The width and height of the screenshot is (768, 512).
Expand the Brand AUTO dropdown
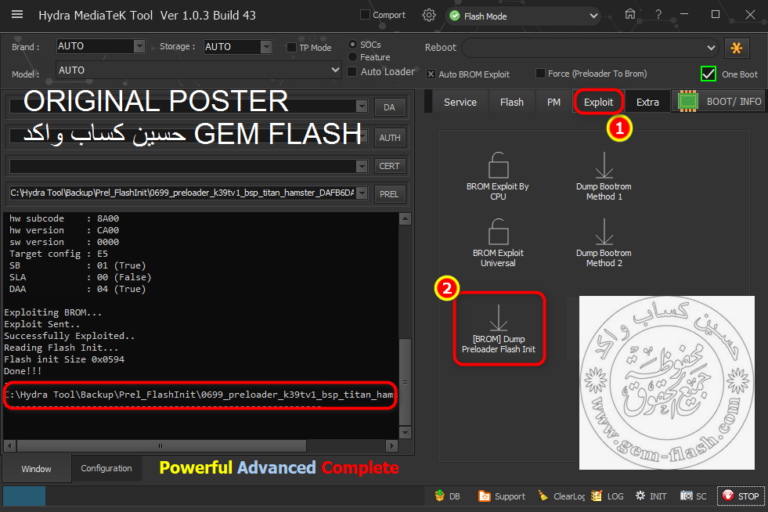click(138, 46)
